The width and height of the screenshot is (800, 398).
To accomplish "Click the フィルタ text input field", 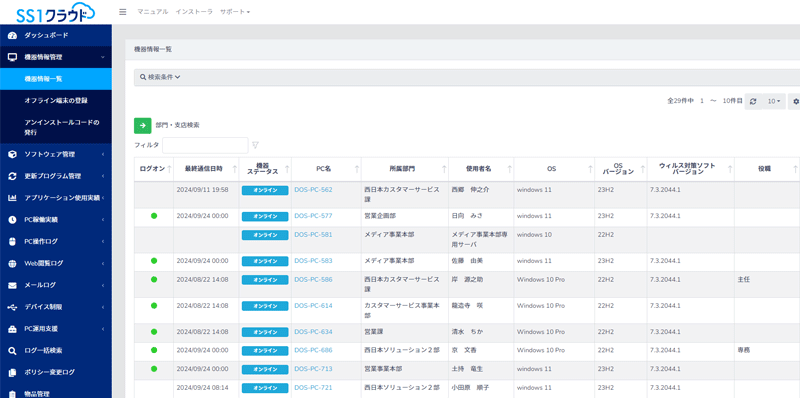I will coord(205,145).
